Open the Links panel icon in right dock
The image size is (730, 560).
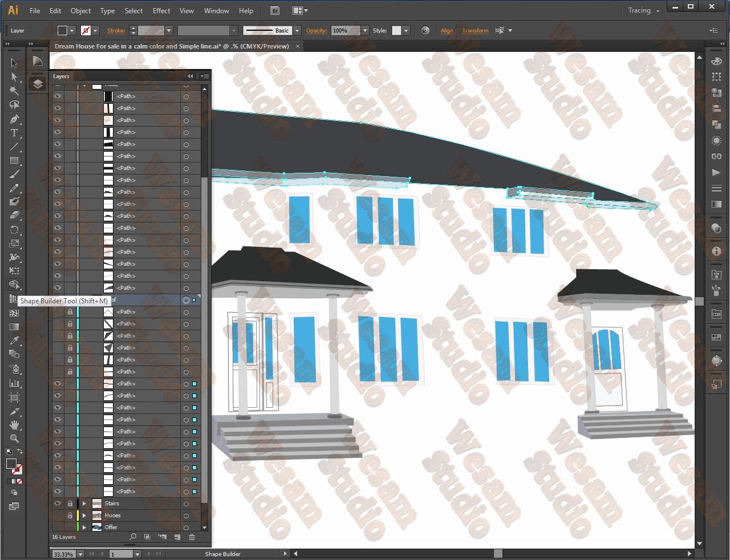(717, 156)
